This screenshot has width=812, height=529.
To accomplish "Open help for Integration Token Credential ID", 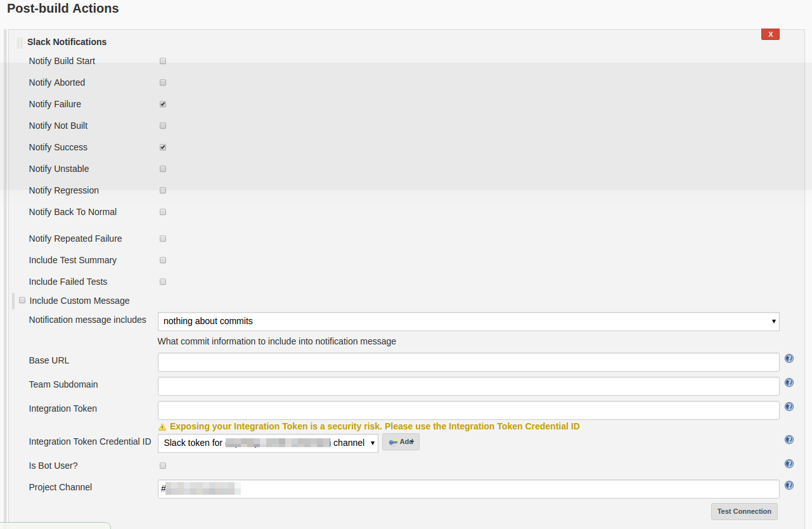I will point(789,440).
